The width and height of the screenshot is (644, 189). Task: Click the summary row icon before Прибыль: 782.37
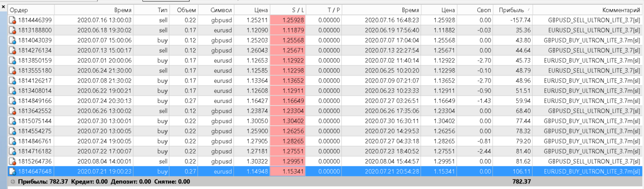click(13, 181)
